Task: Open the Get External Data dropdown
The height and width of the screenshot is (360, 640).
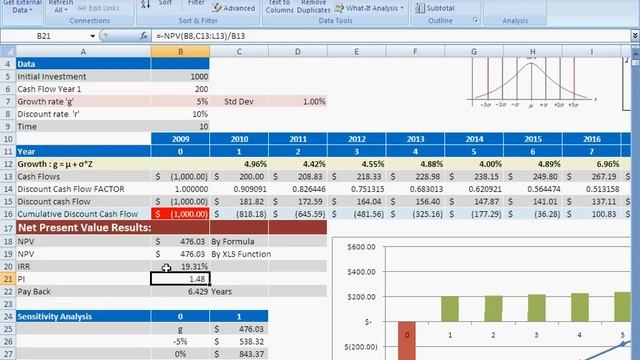Action: point(22,7)
